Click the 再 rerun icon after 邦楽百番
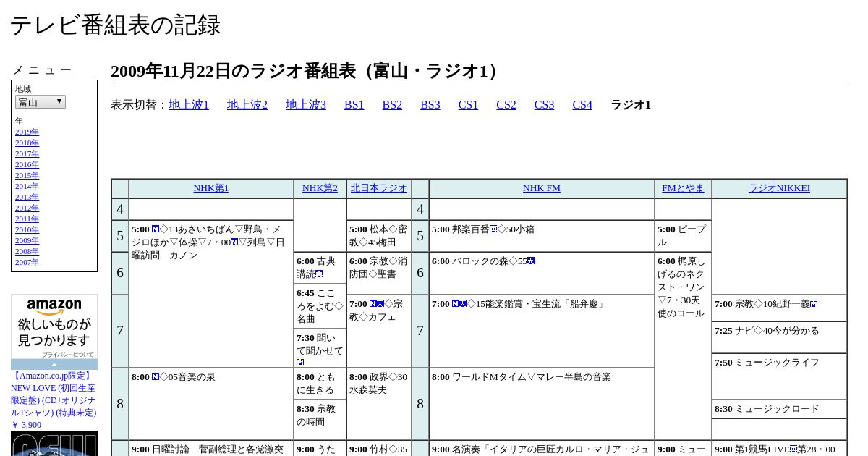Image resolution: width=868 pixels, height=456 pixels. 493,229
